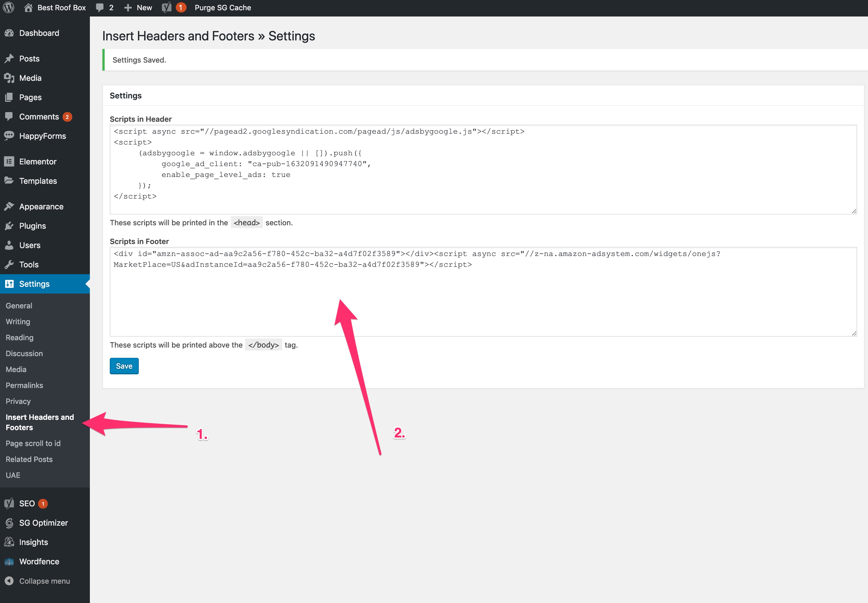The width and height of the screenshot is (868, 603).
Task: Open UAE settings submenu
Action: (x=13, y=475)
